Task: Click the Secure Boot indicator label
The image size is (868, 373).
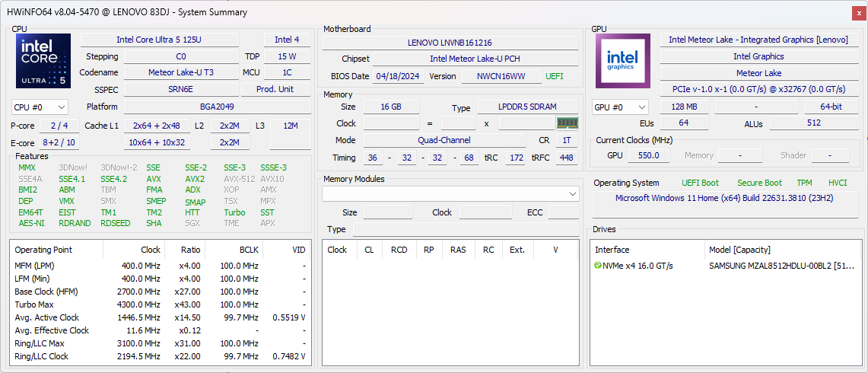Action: coord(758,183)
